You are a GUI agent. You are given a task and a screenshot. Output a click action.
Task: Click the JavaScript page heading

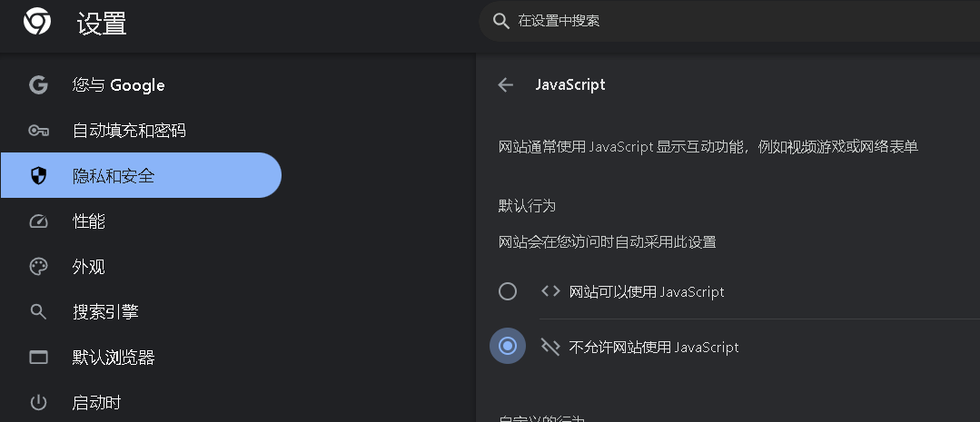[570, 85]
